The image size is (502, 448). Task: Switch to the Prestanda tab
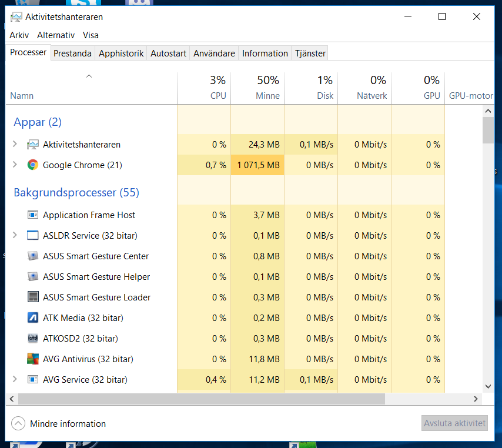point(72,53)
